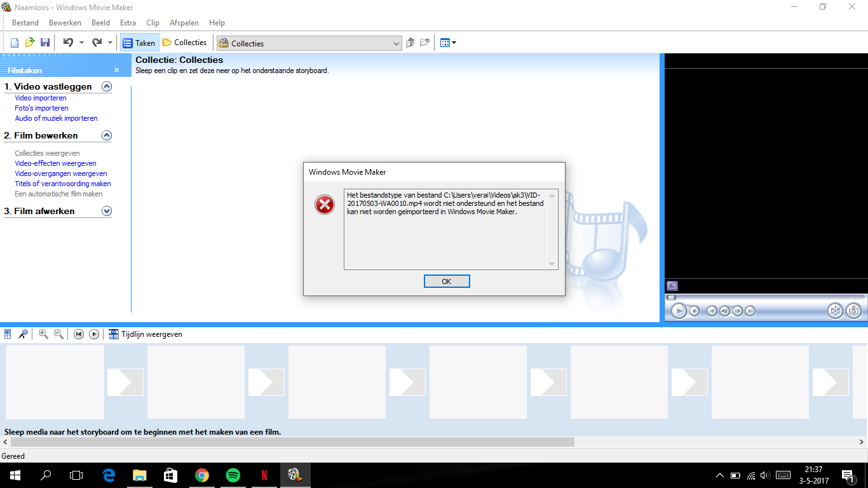Open the Collecties combo box
The height and width of the screenshot is (488, 868).
(309, 43)
